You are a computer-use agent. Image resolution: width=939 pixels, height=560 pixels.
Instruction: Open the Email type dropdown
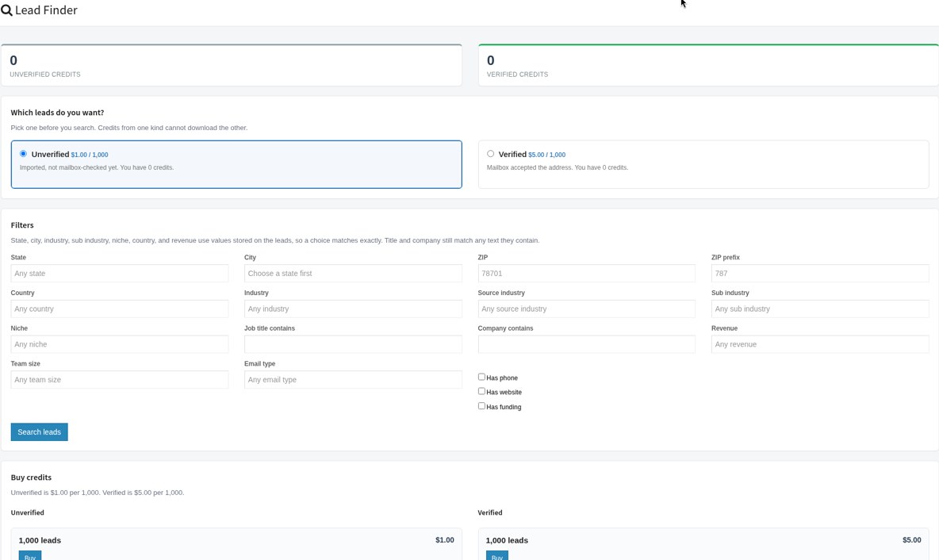coord(353,379)
